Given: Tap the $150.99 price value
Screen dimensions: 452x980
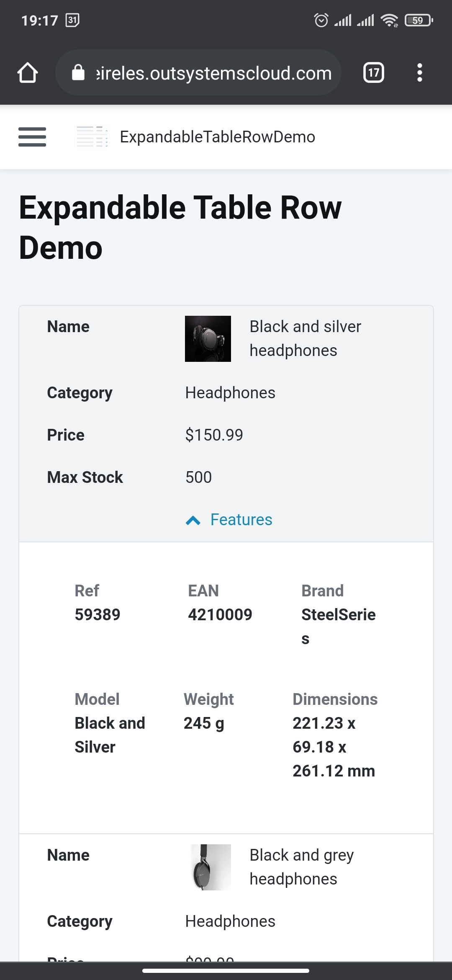Looking at the screenshot, I should pyautogui.click(x=214, y=435).
